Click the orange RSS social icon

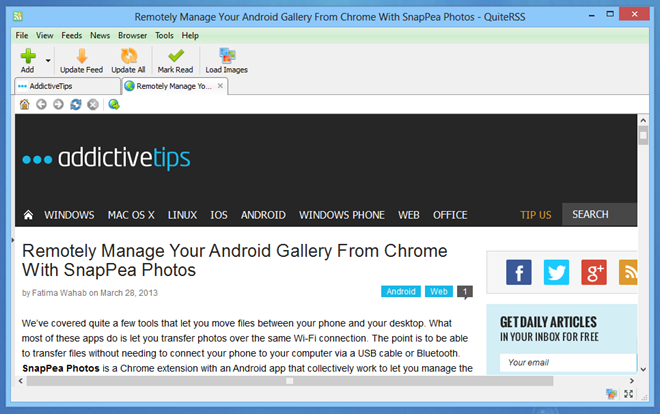[628, 272]
